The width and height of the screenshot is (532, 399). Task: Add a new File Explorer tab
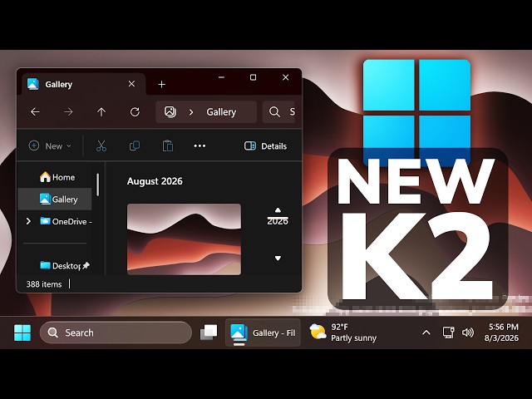coord(162,84)
